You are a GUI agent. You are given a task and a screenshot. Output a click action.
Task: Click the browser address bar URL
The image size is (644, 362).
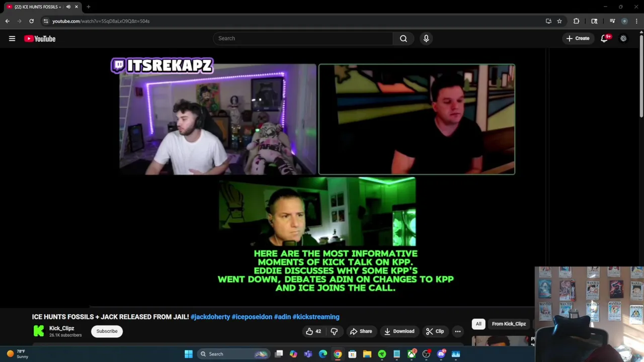(101, 21)
